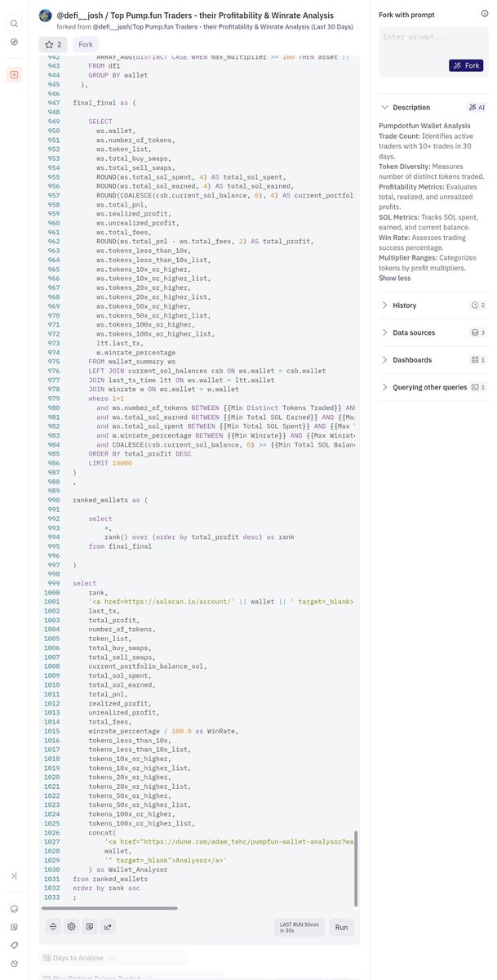Click the note icon below editor
Viewport: 497px width, 980px height.
coord(90,926)
